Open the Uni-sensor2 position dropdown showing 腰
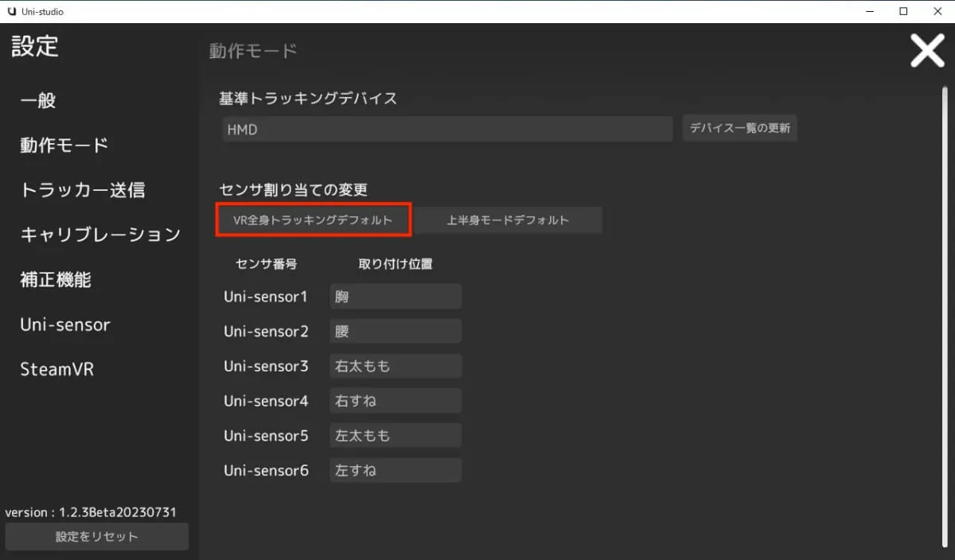This screenshot has width=955, height=560. click(x=396, y=331)
